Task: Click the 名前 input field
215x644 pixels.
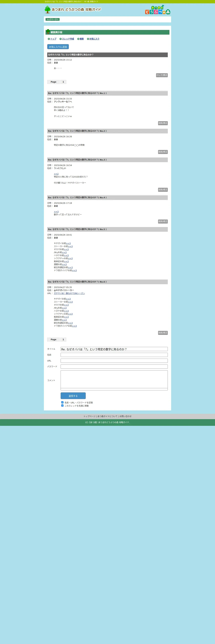Action: tap(114, 355)
